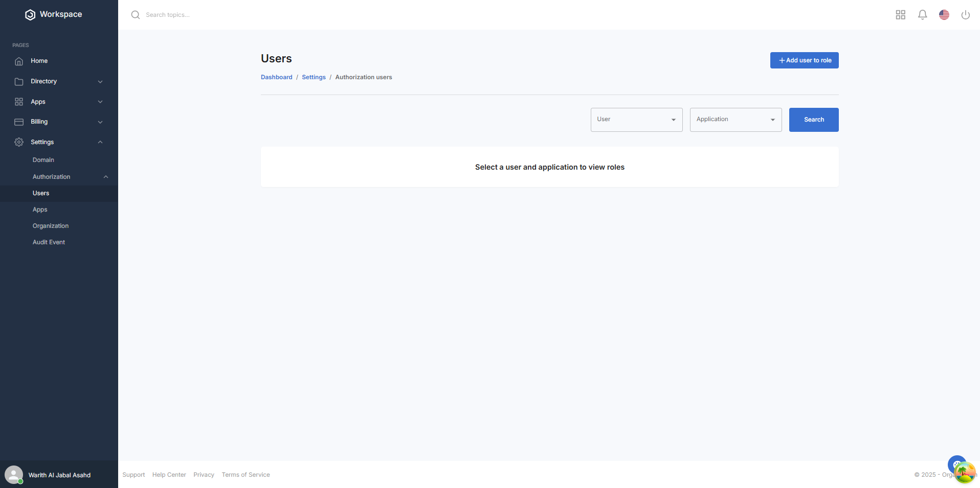
Task: Open the notifications bell
Action: pos(922,15)
